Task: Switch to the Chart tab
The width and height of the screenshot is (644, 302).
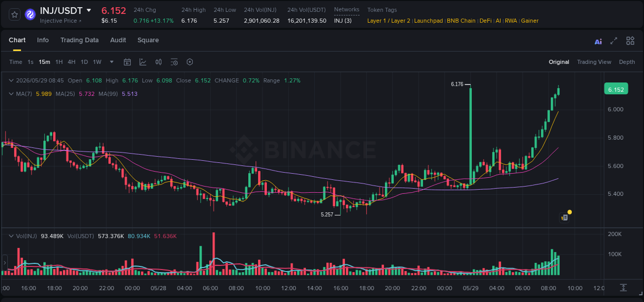Action: coord(17,40)
